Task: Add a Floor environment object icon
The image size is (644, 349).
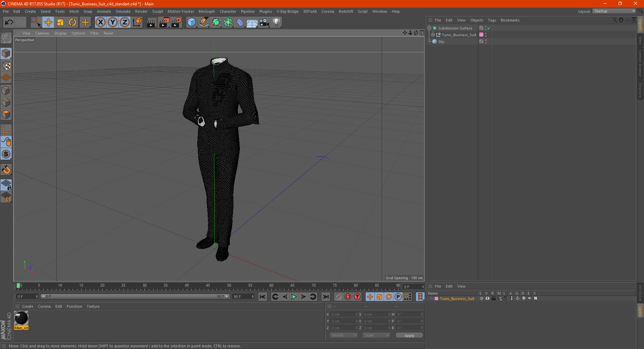Action: (252, 22)
